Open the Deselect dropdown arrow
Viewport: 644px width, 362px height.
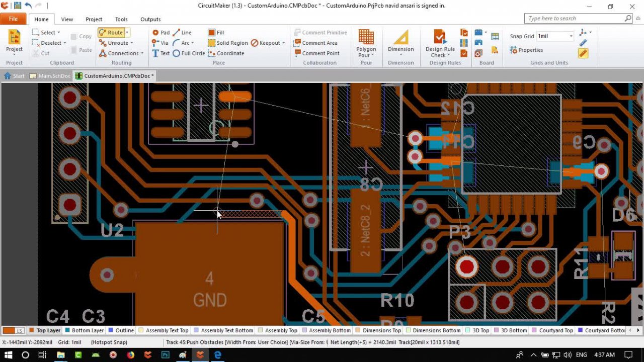[x=65, y=43]
